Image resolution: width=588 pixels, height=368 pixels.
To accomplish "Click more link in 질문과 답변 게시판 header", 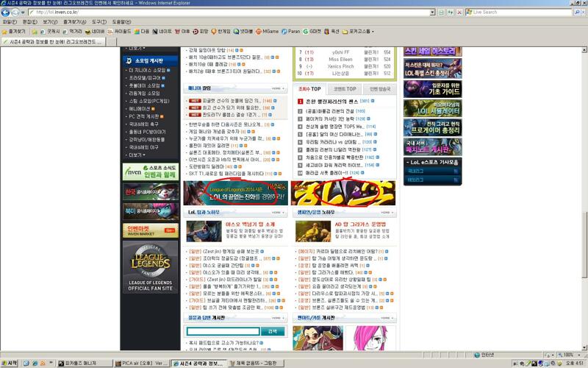I will (278, 318).
